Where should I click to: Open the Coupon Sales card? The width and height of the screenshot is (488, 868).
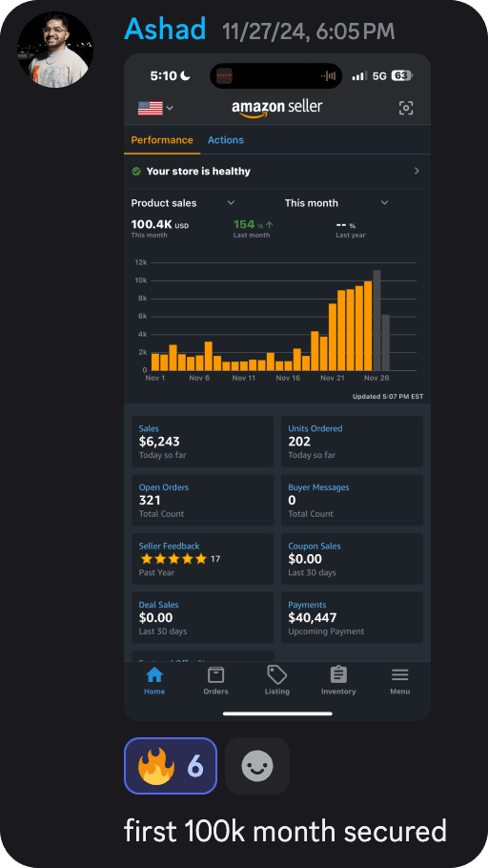click(x=352, y=559)
